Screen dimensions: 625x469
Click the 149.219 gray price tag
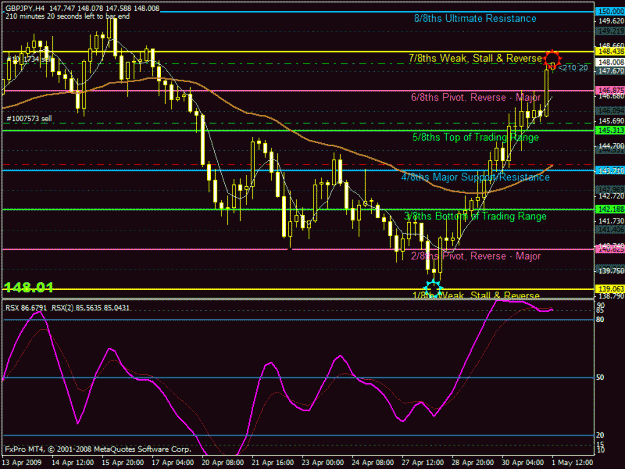610,31
